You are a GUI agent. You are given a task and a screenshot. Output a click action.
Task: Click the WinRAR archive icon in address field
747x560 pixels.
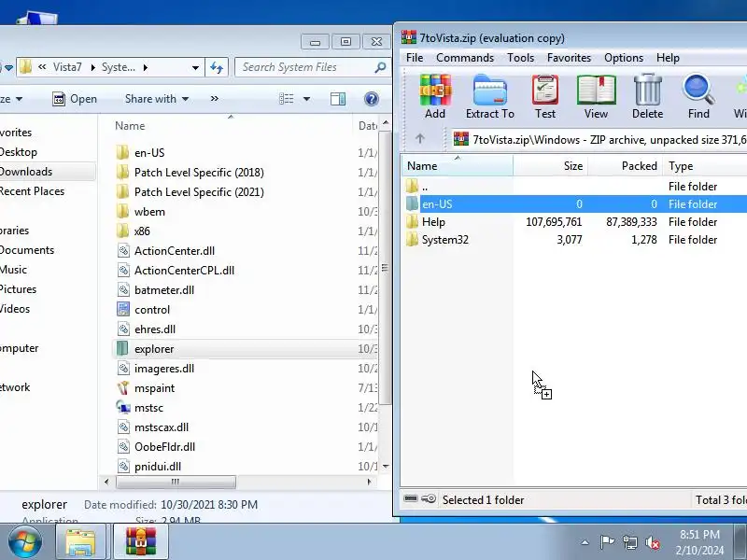coord(460,139)
